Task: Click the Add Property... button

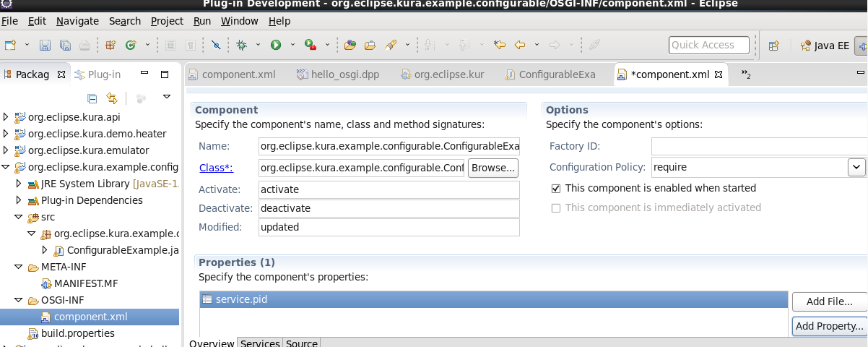Action: (x=829, y=326)
